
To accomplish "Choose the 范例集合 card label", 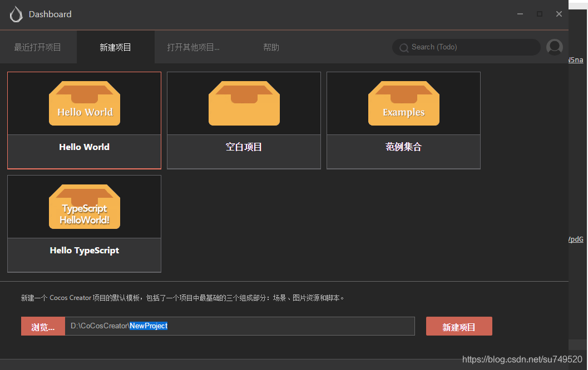I will point(403,147).
